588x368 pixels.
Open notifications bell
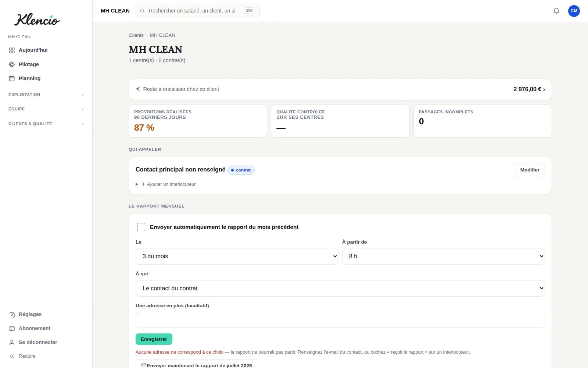pyautogui.click(x=556, y=11)
